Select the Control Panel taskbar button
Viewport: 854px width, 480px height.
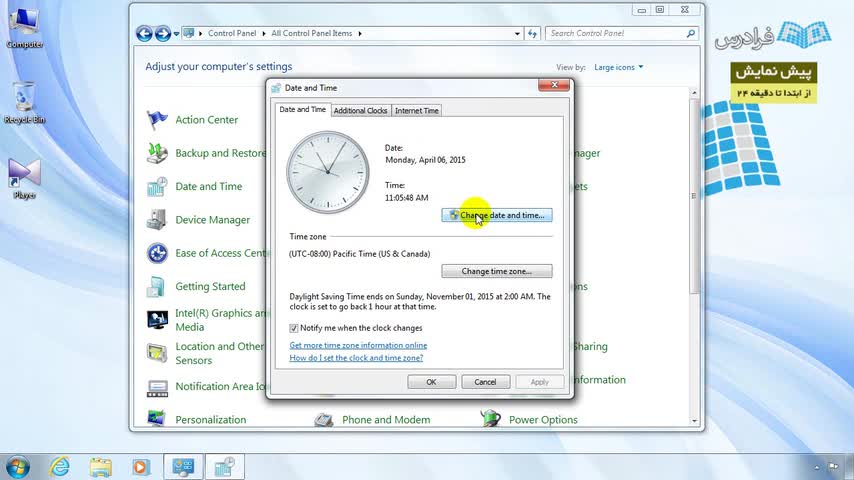183,467
